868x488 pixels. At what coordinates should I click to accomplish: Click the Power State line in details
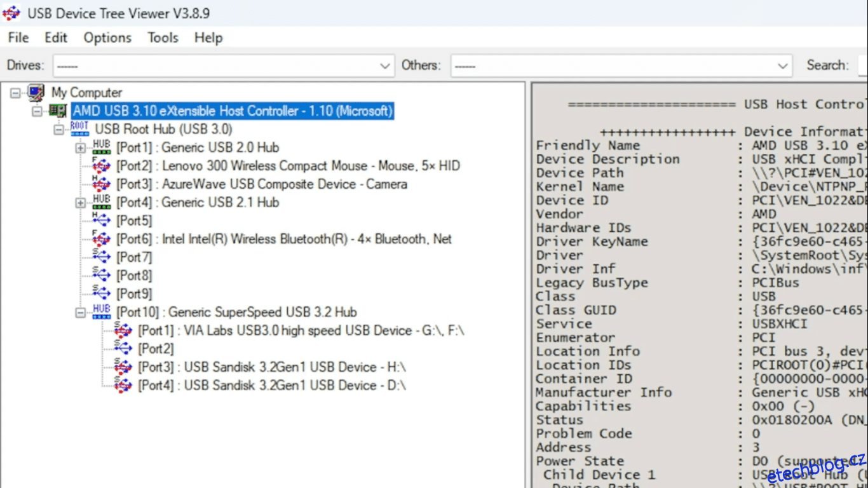(x=702, y=461)
